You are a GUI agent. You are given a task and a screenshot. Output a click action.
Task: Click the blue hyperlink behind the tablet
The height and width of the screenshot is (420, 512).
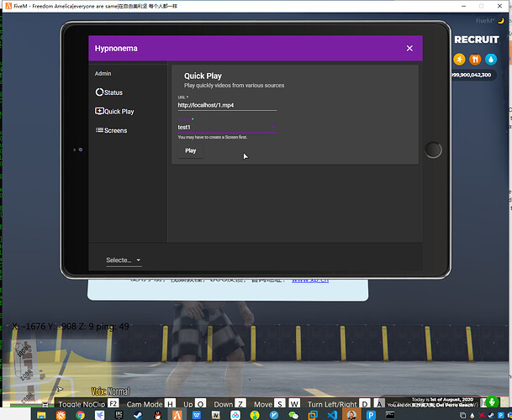[x=310, y=281]
